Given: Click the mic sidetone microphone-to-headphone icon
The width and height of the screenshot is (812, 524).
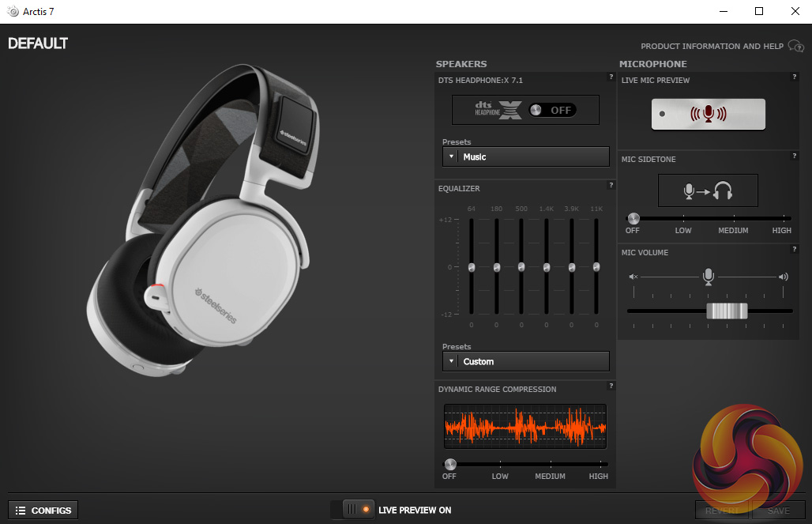Looking at the screenshot, I should coord(708,190).
